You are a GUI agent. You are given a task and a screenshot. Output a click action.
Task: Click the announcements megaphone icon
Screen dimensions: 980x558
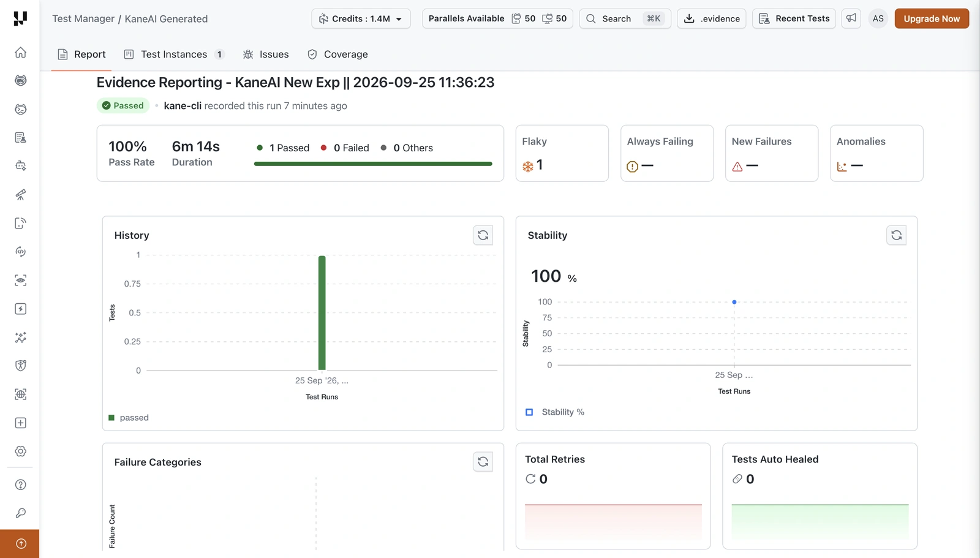pos(851,18)
